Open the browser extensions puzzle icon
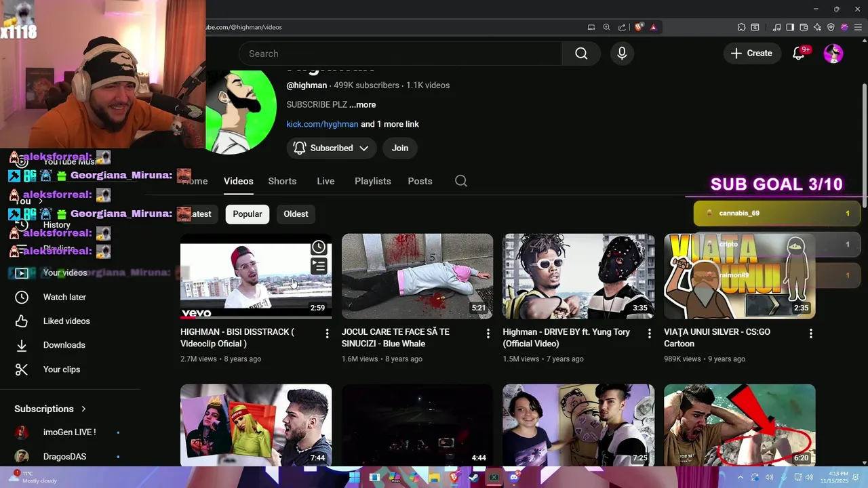 pyautogui.click(x=741, y=27)
